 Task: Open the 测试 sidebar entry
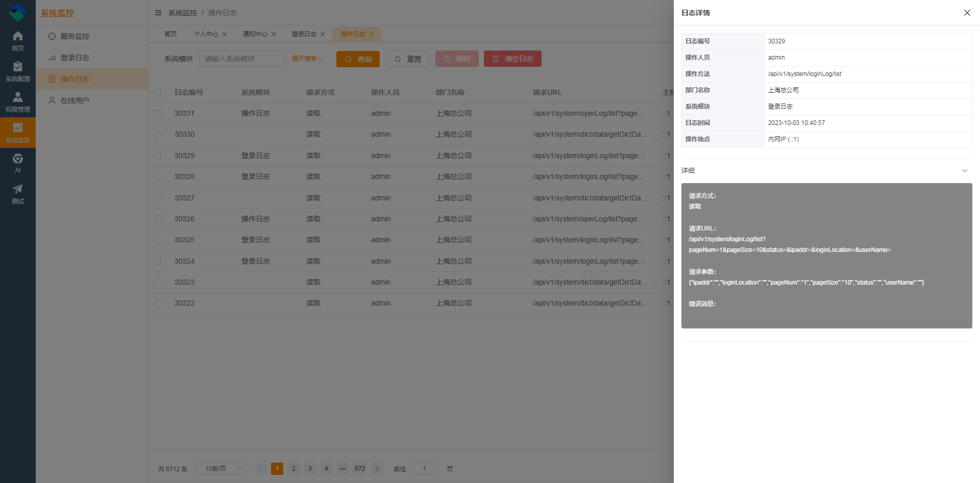point(18,194)
